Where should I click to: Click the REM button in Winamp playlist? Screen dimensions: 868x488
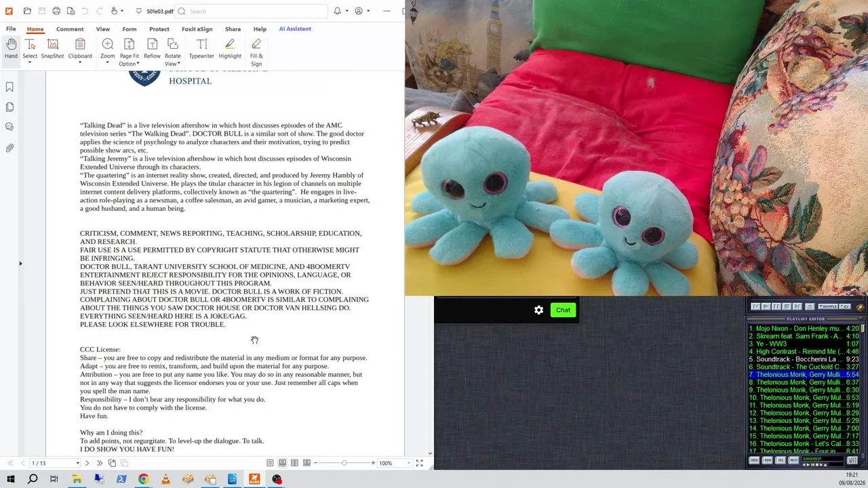pyautogui.click(x=768, y=460)
